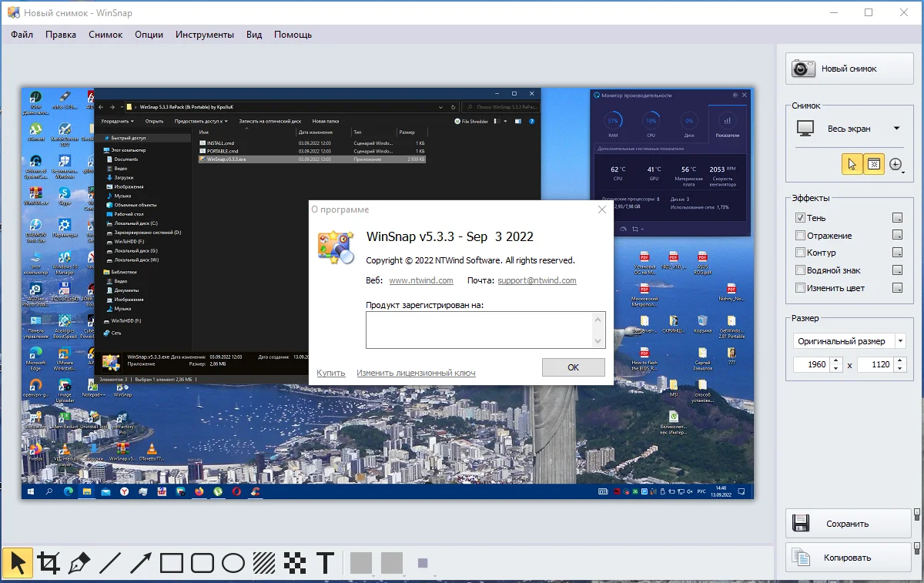Confirm the About dialog with OK

coord(574,367)
